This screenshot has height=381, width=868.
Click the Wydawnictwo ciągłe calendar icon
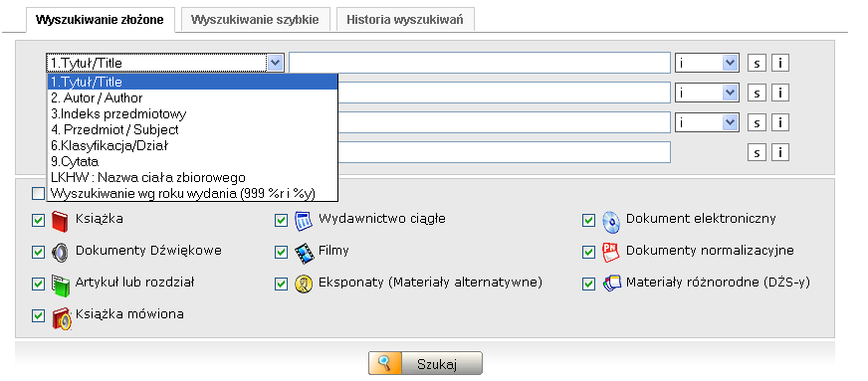click(304, 221)
